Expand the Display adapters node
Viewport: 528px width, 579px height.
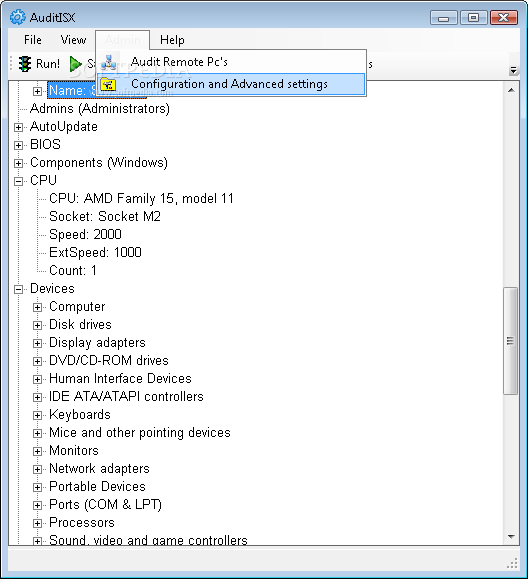coord(37,343)
